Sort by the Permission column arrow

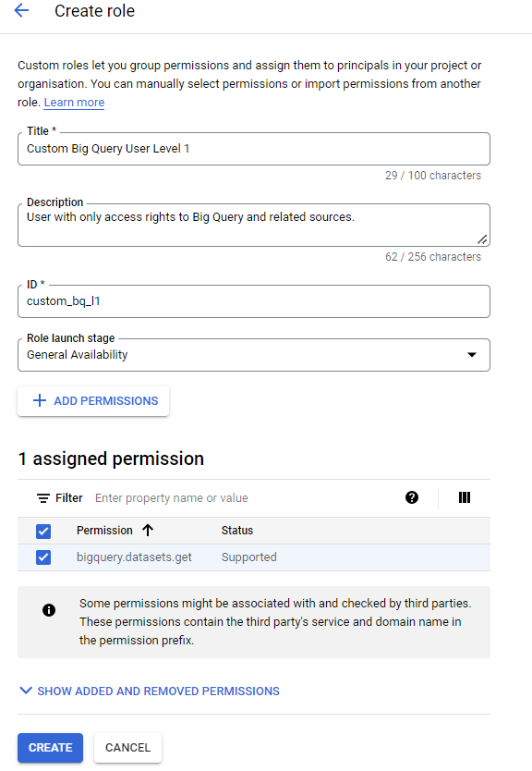tap(148, 530)
